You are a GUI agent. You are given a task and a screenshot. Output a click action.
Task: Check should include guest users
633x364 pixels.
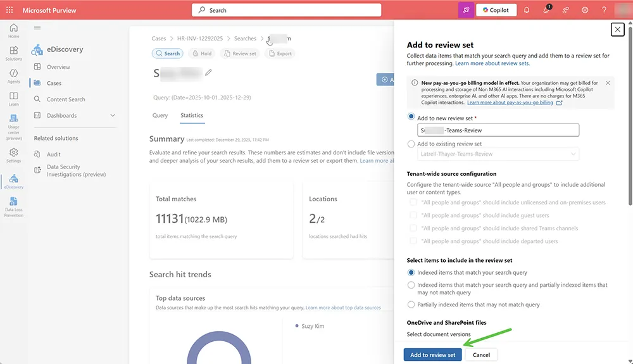pos(413,215)
